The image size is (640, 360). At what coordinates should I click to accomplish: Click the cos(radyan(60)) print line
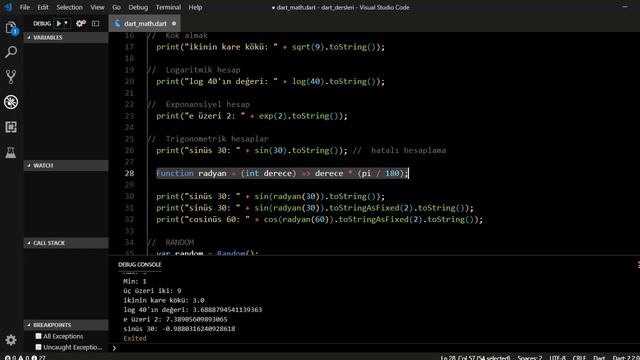pyautogui.click(x=319, y=219)
